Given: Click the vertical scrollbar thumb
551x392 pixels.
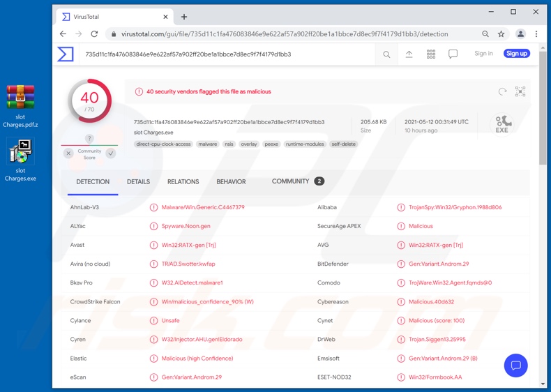Looking at the screenshot, I should pos(543,107).
